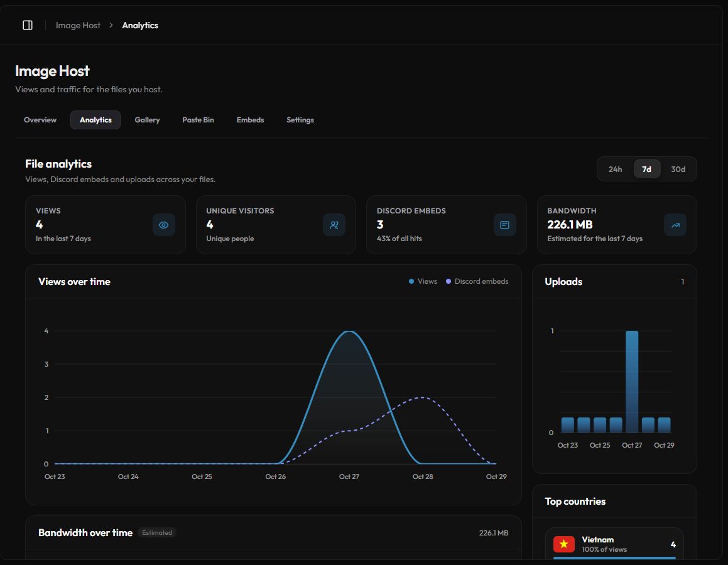
Task: Click the '43% of all hits' text
Action: pyautogui.click(x=399, y=239)
